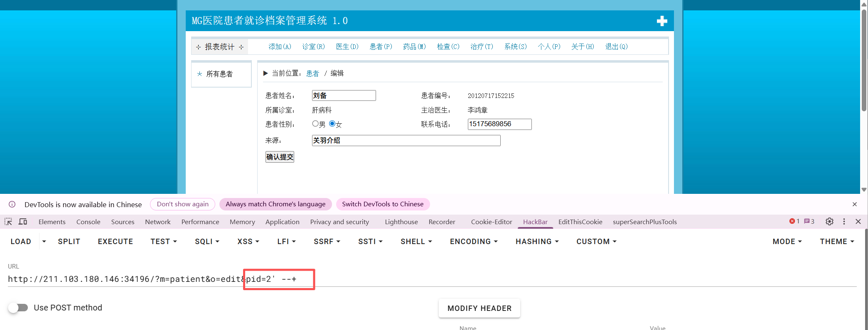Toggle the device toolbar icon
Image resolution: width=868 pixels, height=330 pixels.
(23, 222)
